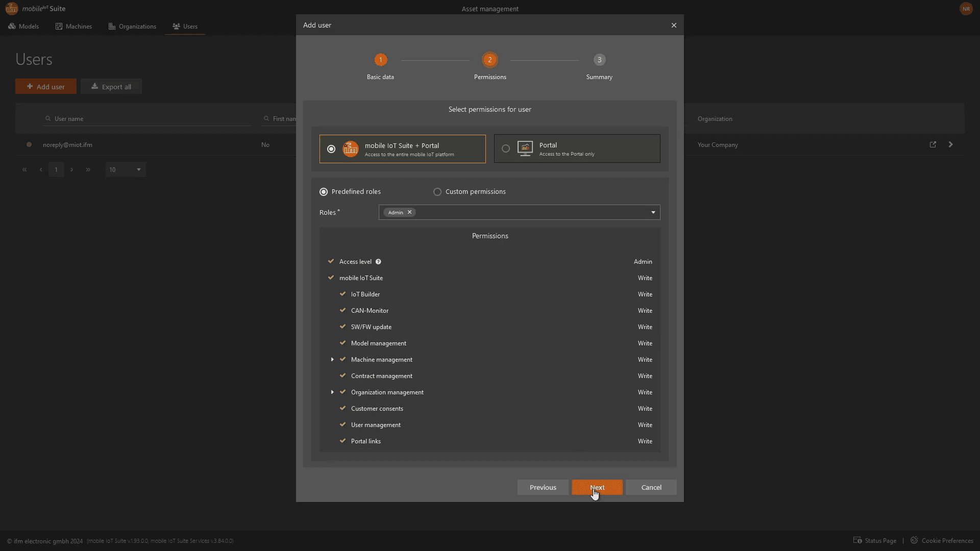Expand the Machine management permissions

click(332, 360)
